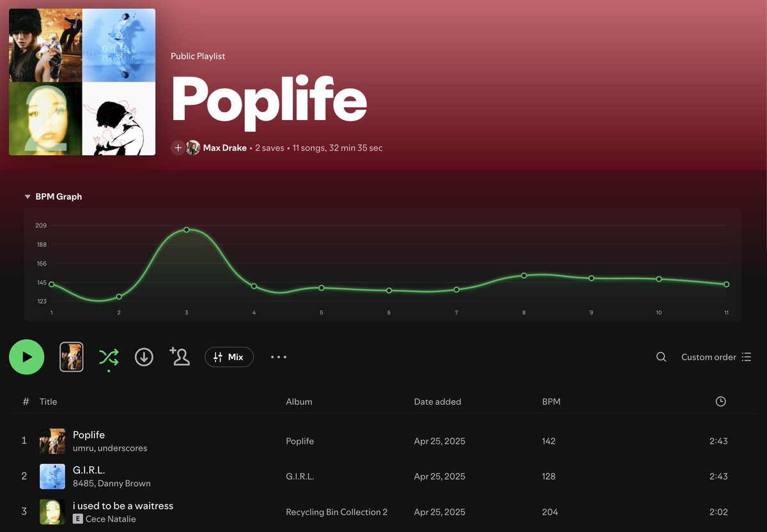Save playlist with the plus circle icon
767x532 pixels.
pos(178,148)
